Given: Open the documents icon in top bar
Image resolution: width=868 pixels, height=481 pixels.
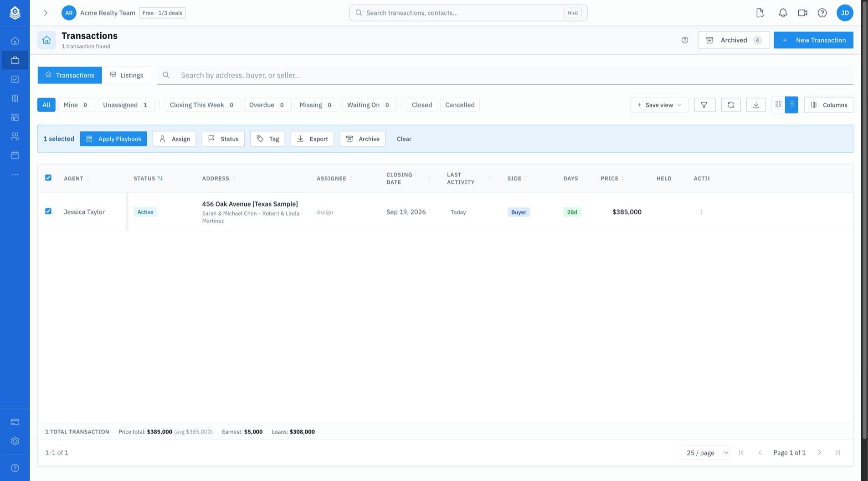Looking at the screenshot, I should click(760, 13).
